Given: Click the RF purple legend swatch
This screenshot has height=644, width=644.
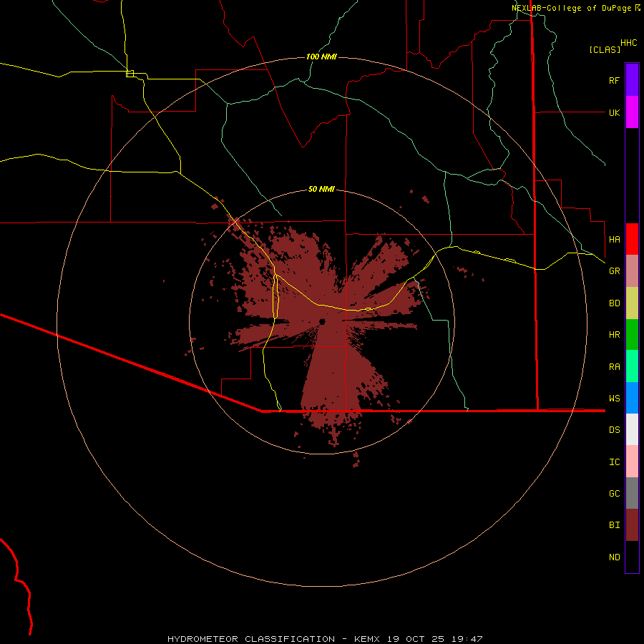Looking at the screenshot, I should [632, 80].
